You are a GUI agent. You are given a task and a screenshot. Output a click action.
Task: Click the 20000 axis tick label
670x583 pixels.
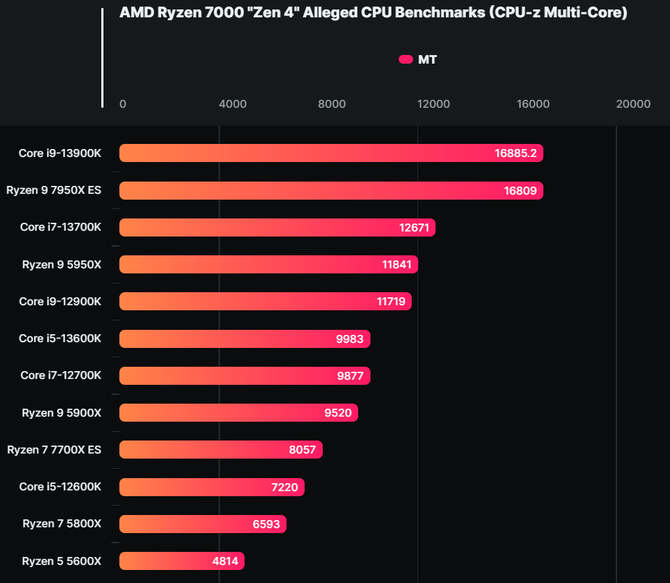pyautogui.click(x=633, y=104)
